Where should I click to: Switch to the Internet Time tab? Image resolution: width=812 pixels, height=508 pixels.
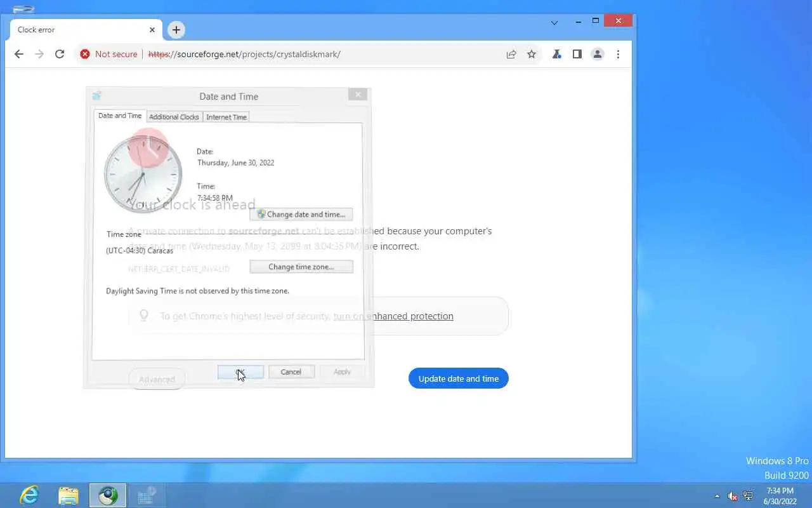pyautogui.click(x=226, y=117)
